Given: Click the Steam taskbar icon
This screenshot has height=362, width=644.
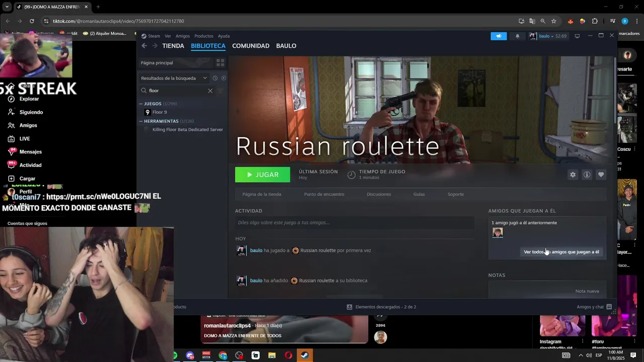Looking at the screenshot, I should 305,355.
